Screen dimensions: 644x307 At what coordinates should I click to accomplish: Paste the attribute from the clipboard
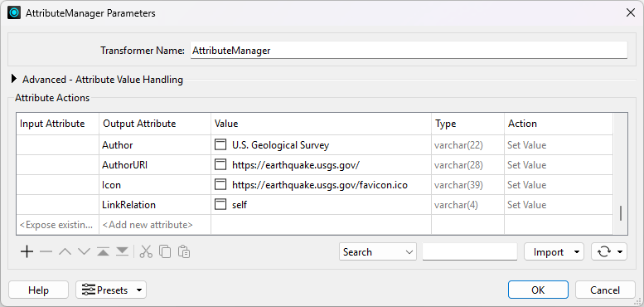coord(184,251)
